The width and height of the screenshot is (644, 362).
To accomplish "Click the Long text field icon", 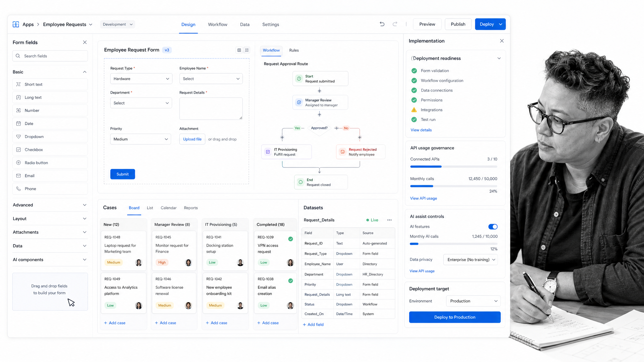I will 19,97.
